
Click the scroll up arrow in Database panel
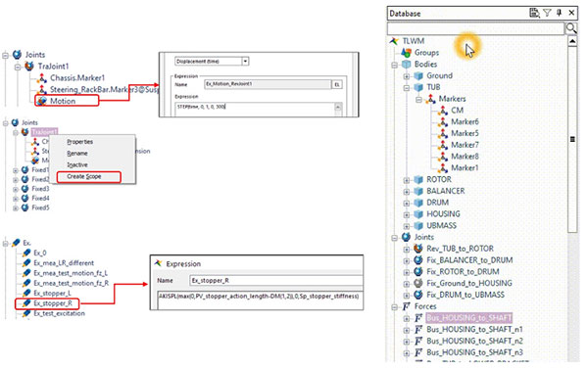coord(572,41)
